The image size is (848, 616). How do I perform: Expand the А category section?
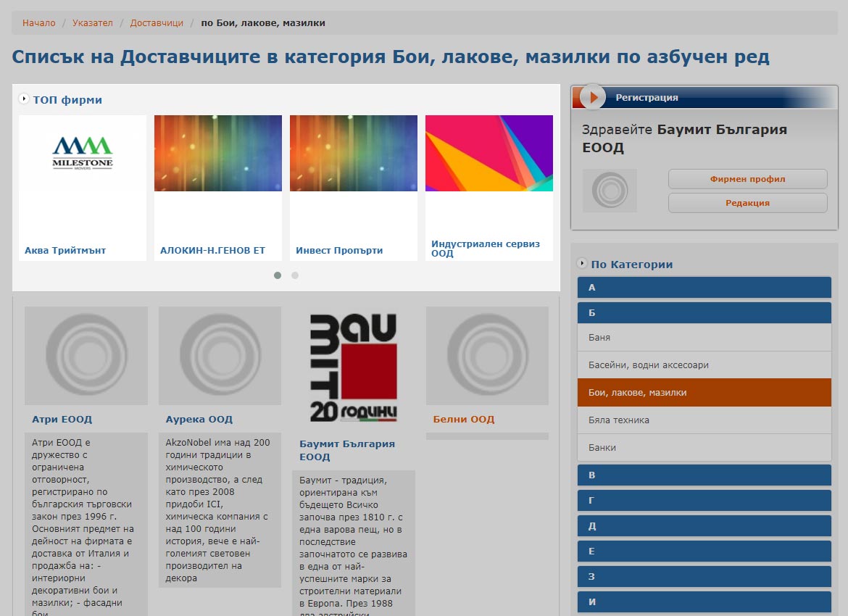tap(704, 287)
